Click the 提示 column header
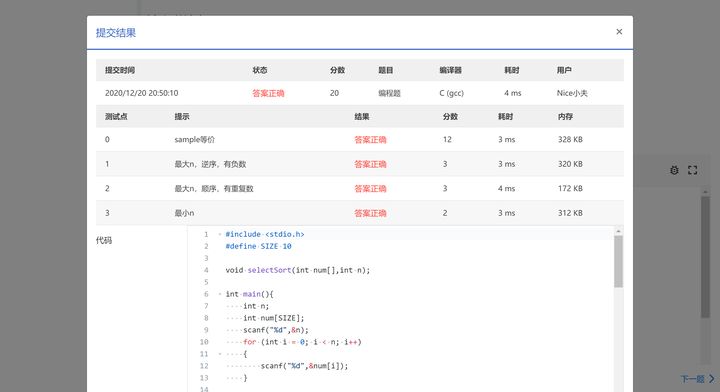This screenshot has height=392, width=720. [182, 117]
